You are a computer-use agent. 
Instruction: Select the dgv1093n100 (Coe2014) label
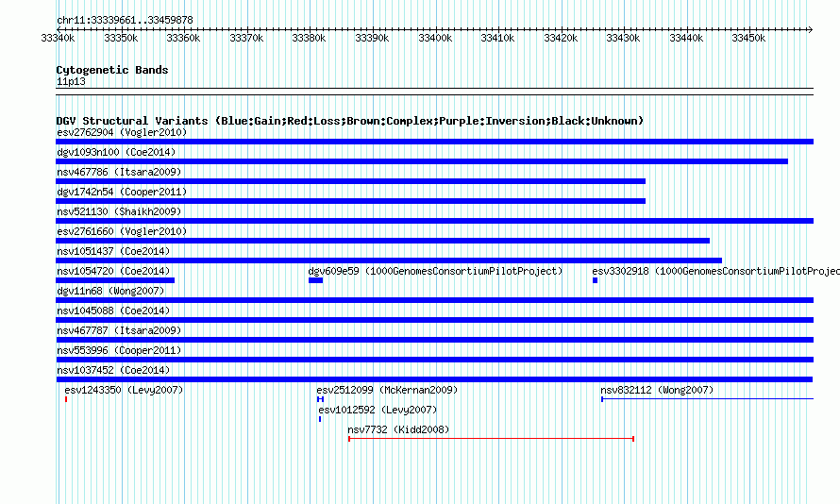[116, 152]
